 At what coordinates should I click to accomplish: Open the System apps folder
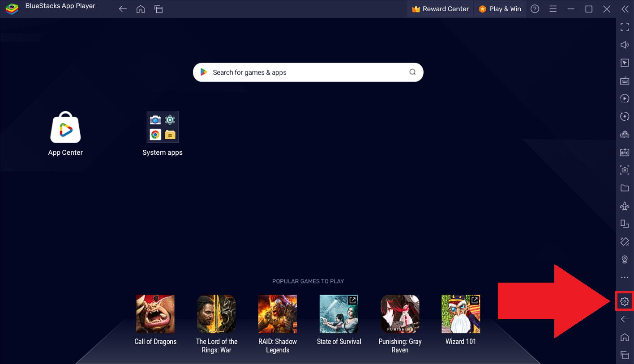click(x=162, y=127)
